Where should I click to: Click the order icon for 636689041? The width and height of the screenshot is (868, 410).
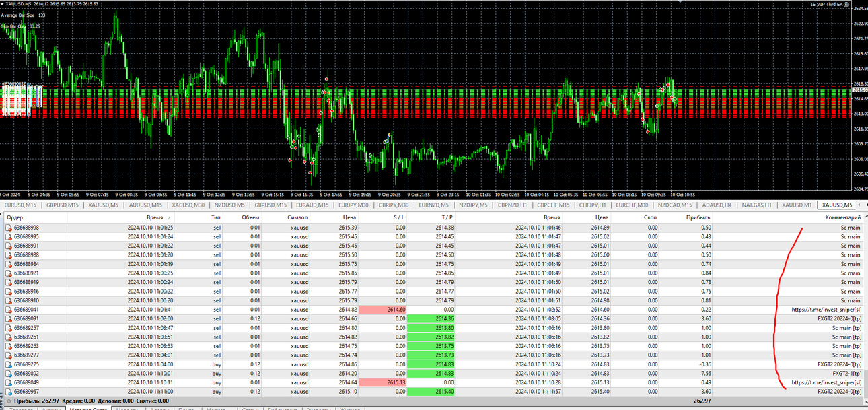pyautogui.click(x=9, y=310)
